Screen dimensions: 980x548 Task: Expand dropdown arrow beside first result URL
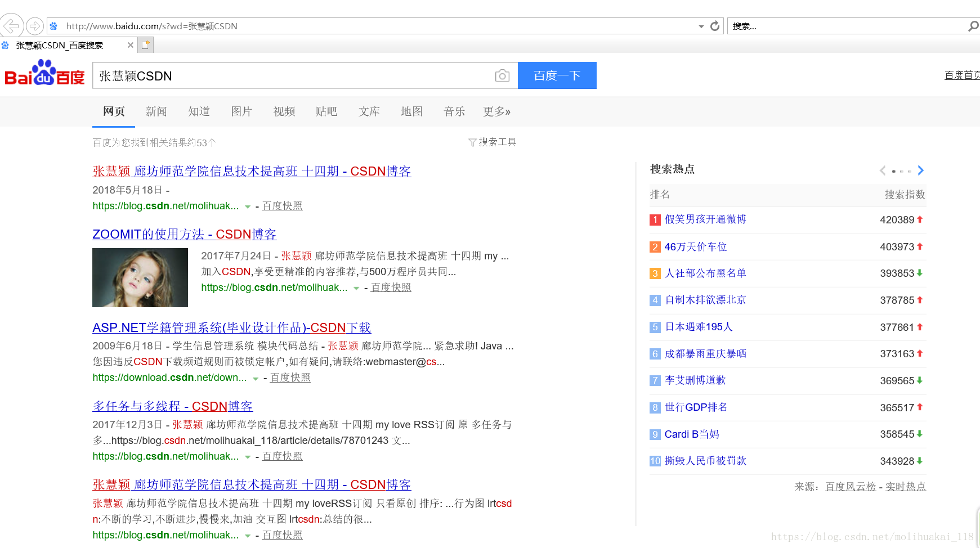[x=248, y=206]
